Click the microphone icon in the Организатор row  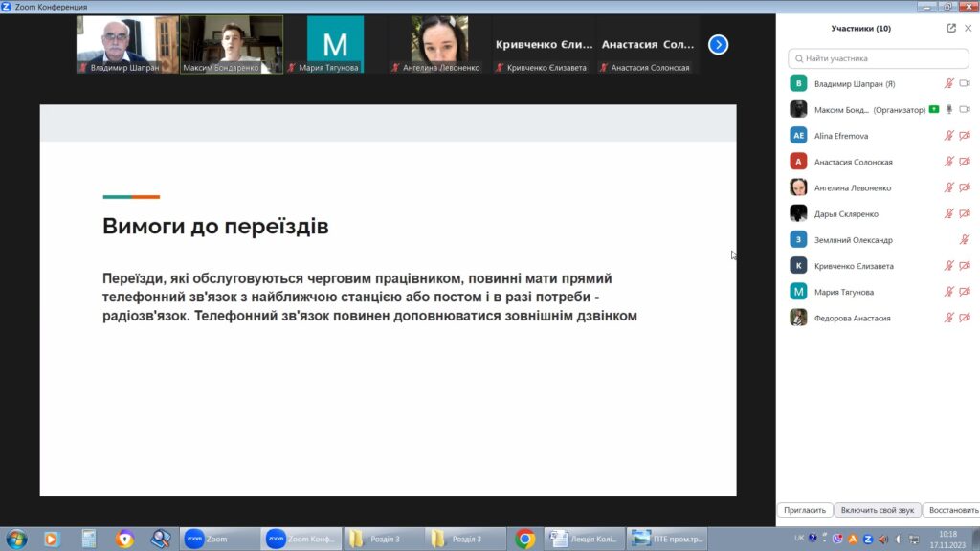click(948, 109)
